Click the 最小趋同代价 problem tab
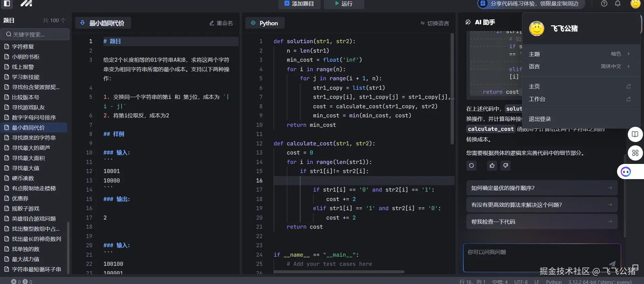The image size is (644, 284). pos(103,23)
